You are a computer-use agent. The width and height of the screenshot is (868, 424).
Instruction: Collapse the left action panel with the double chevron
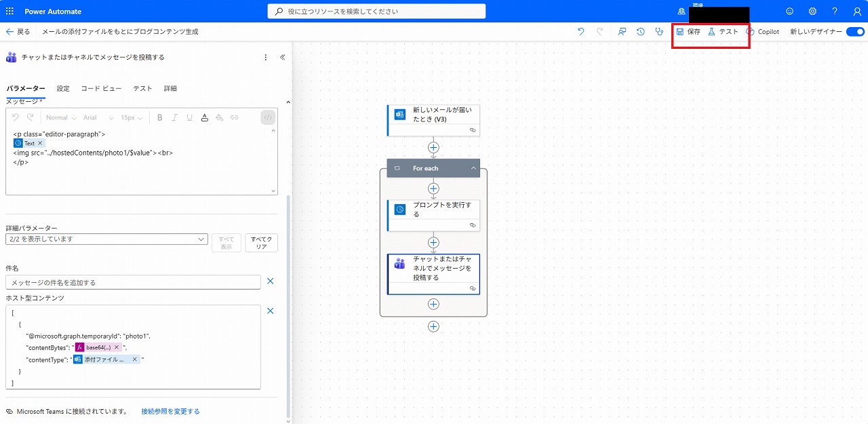[283, 58]
